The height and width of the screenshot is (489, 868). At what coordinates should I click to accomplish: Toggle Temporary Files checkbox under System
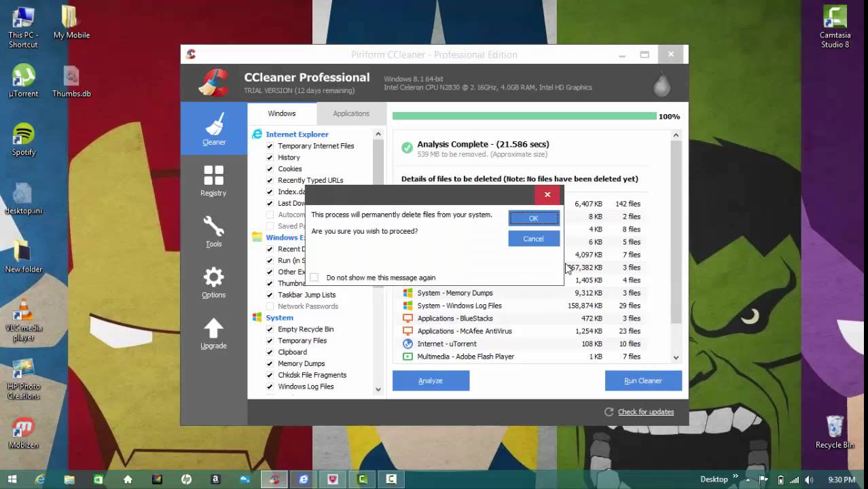(x=270, y=341)
